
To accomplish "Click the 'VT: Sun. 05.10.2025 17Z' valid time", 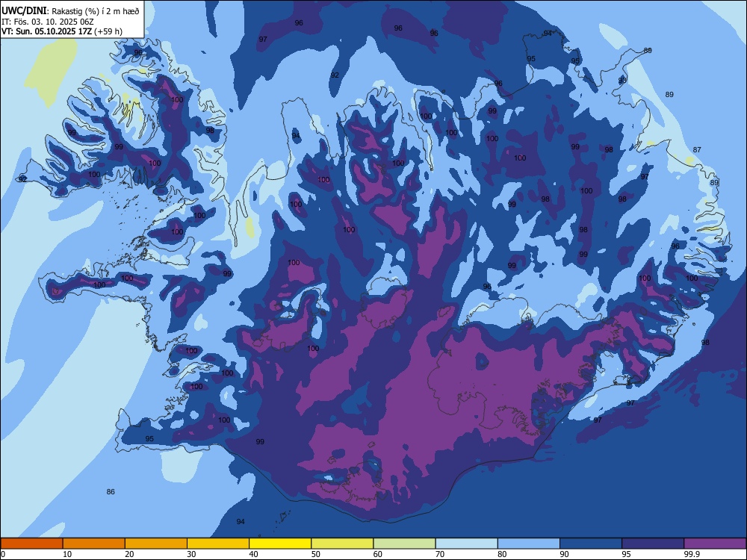I will point(46,31).
